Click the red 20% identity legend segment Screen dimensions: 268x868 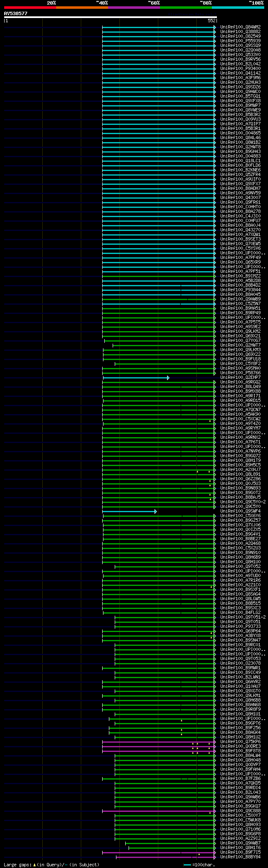[30, 7]
